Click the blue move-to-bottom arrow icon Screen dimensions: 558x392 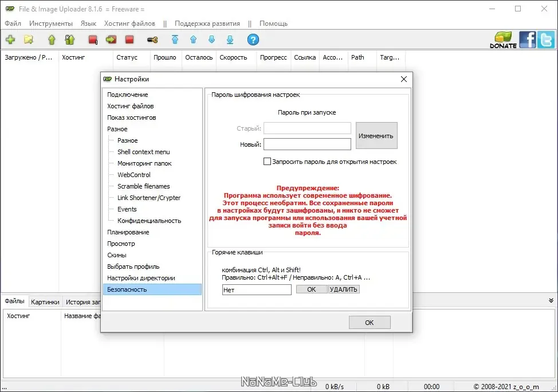(x=230, y=40)
